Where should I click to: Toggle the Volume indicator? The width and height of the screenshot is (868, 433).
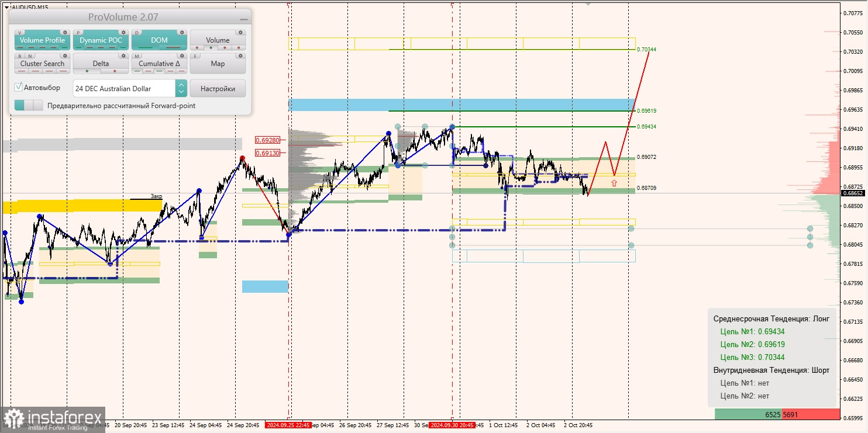(218, 40)
